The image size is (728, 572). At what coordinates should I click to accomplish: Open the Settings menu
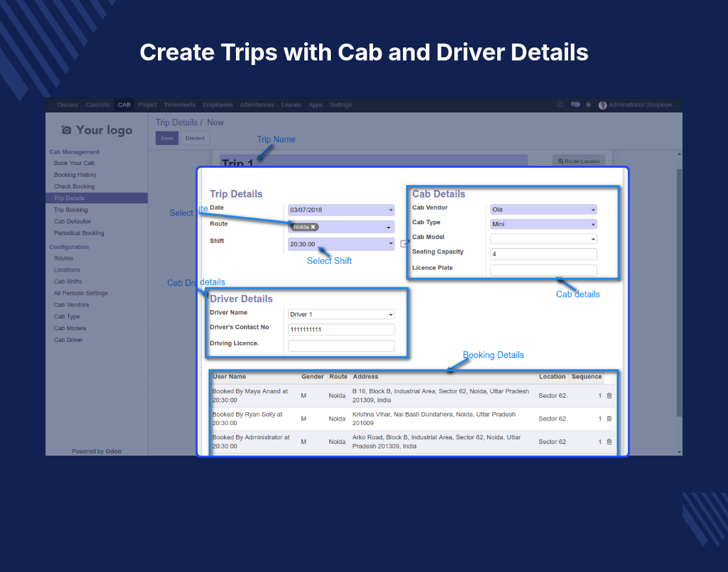pyautogui.click(x=341, y=105)
